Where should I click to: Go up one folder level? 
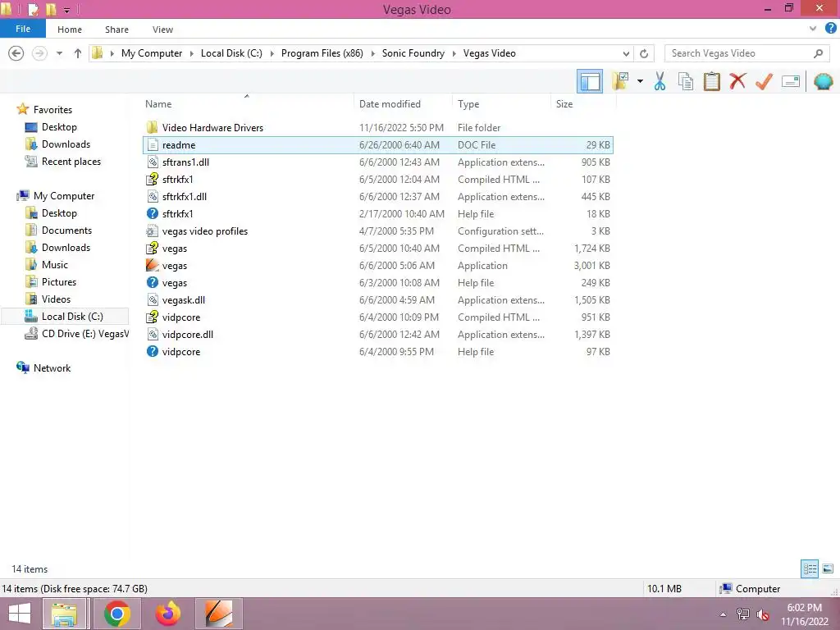[x=78, y=53]
